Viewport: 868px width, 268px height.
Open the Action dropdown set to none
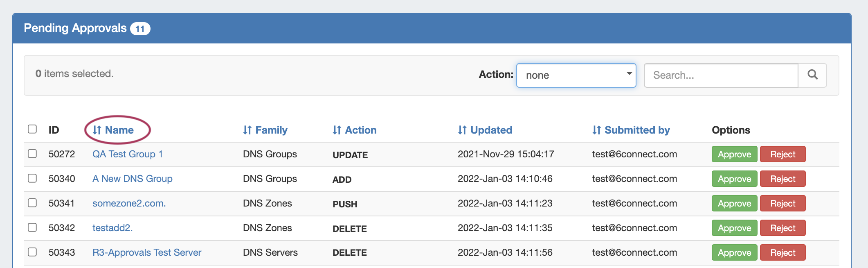coord(576,75)
